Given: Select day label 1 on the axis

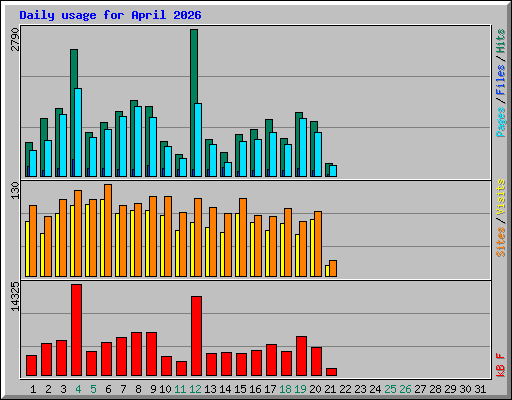Looking at the screenshot, I should point(33,389).
